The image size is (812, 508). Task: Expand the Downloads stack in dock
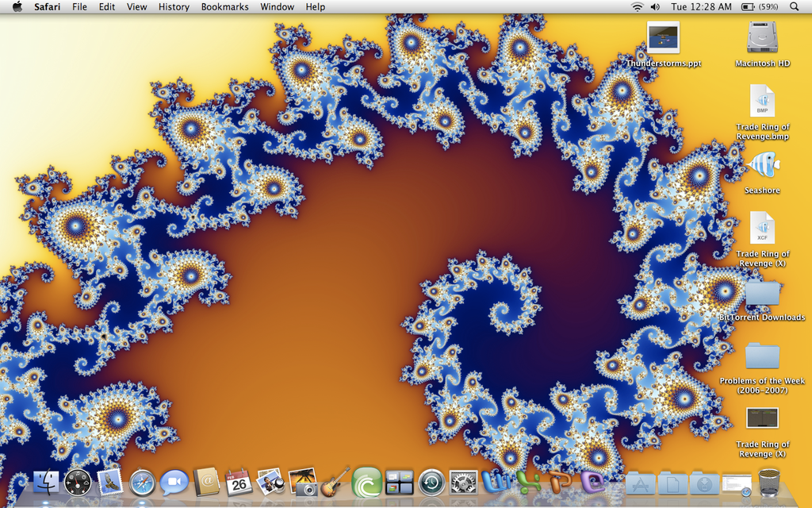704,482
